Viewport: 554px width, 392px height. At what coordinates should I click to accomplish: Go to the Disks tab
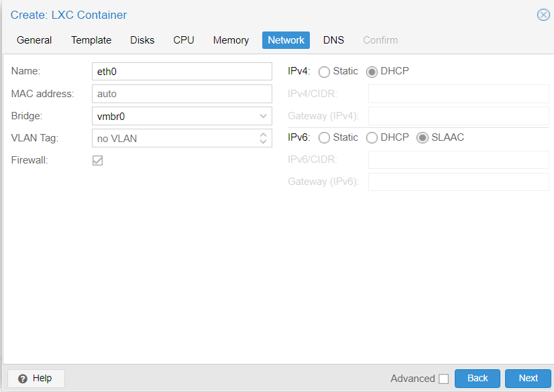point(142,40)
